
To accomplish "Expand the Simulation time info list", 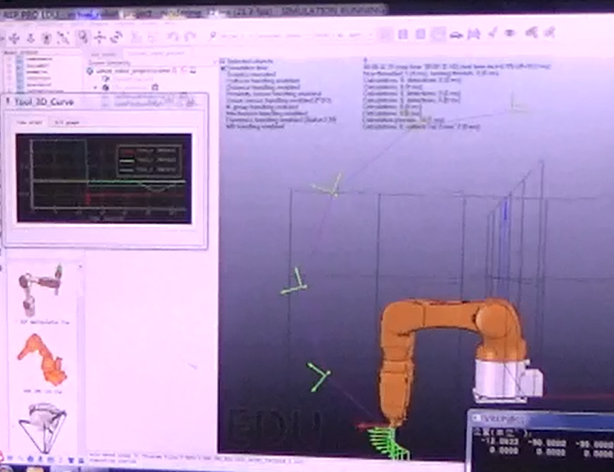I will point(223,68).
